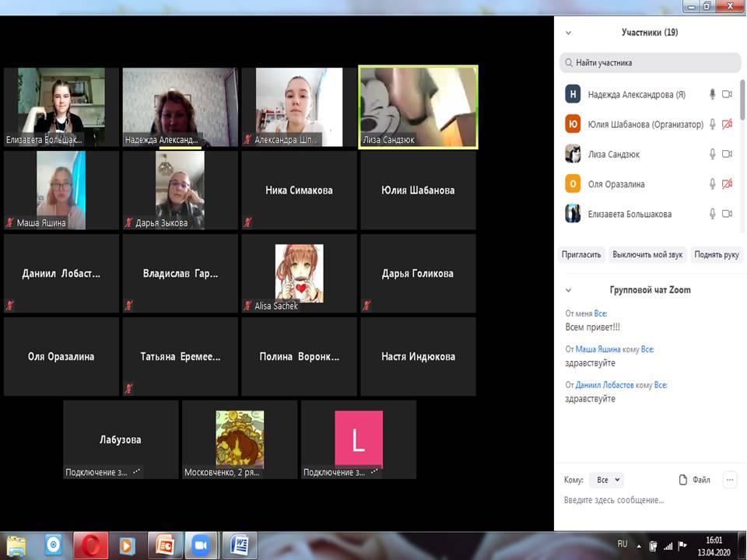Open the Кому recipient dropdown Все

coord(606,480)
